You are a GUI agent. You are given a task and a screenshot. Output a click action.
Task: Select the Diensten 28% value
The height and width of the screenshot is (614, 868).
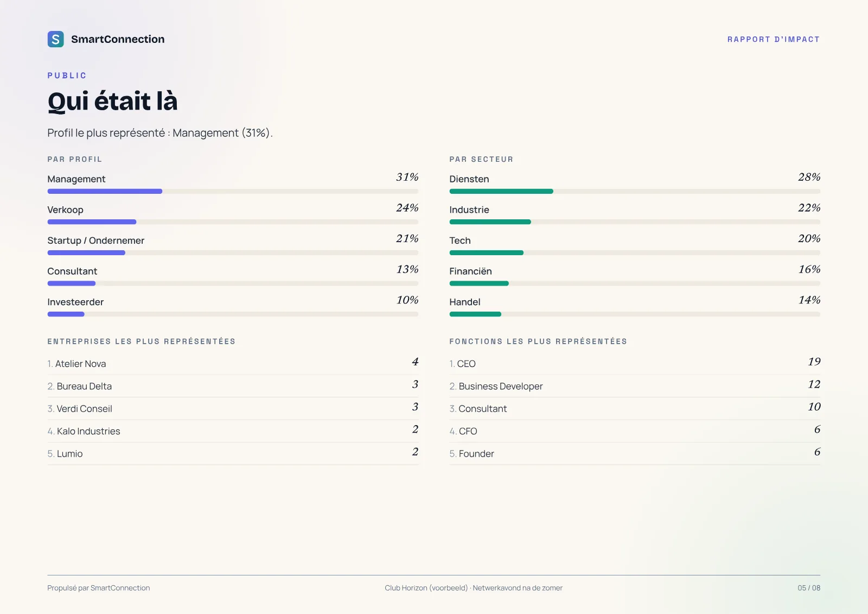[809, 177]
